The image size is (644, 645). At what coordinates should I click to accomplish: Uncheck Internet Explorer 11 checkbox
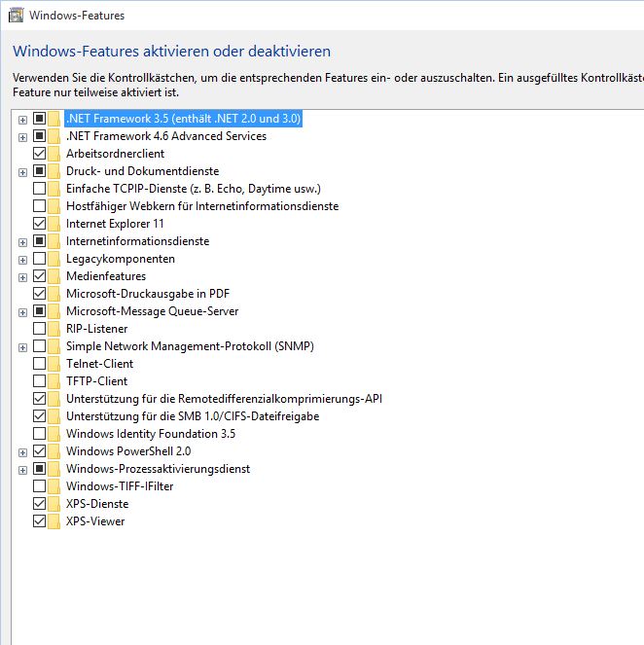40,224
